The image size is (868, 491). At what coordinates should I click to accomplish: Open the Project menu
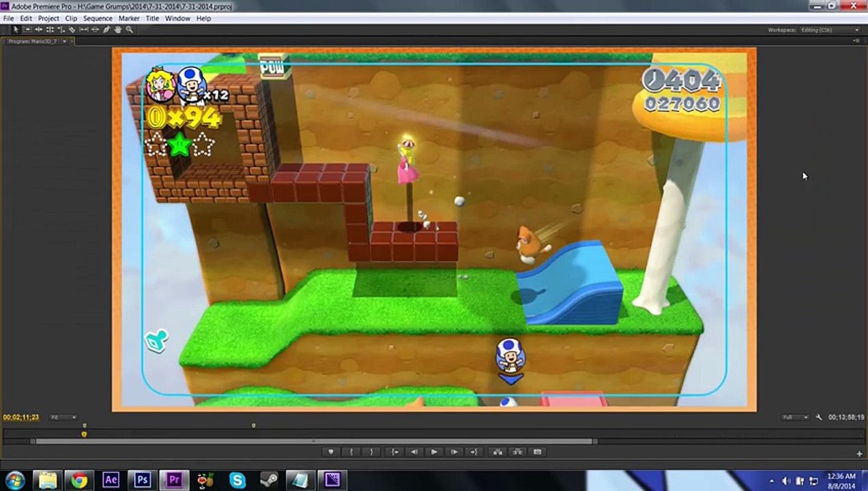(48, 18)
